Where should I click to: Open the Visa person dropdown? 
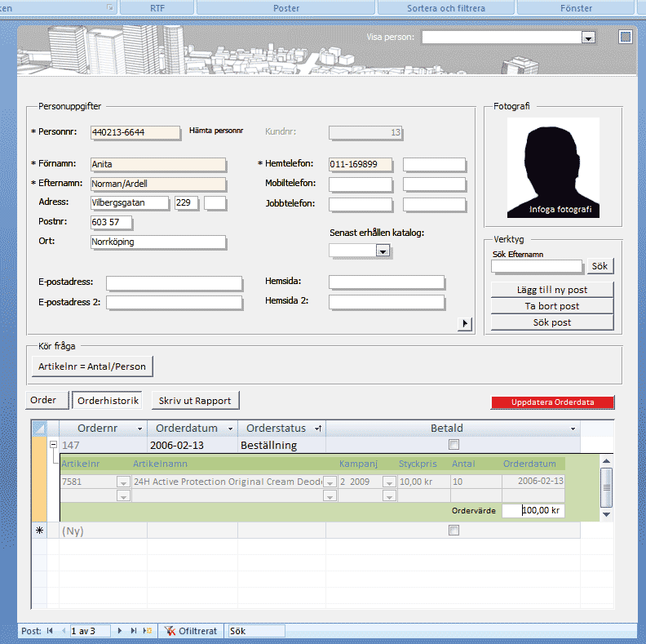(x=588, y=38)
